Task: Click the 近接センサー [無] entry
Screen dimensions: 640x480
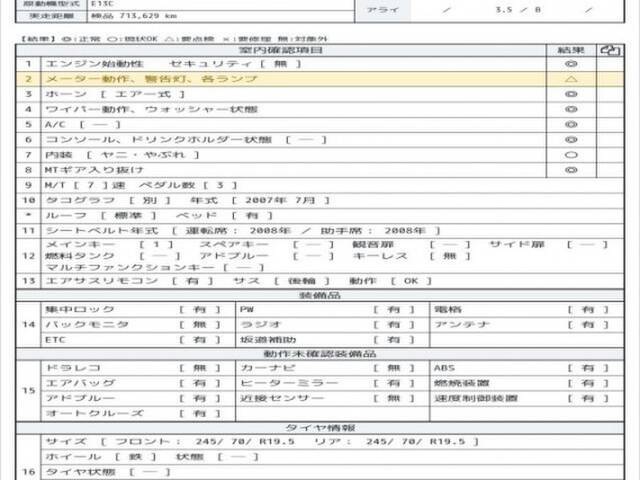Action: 327,398
